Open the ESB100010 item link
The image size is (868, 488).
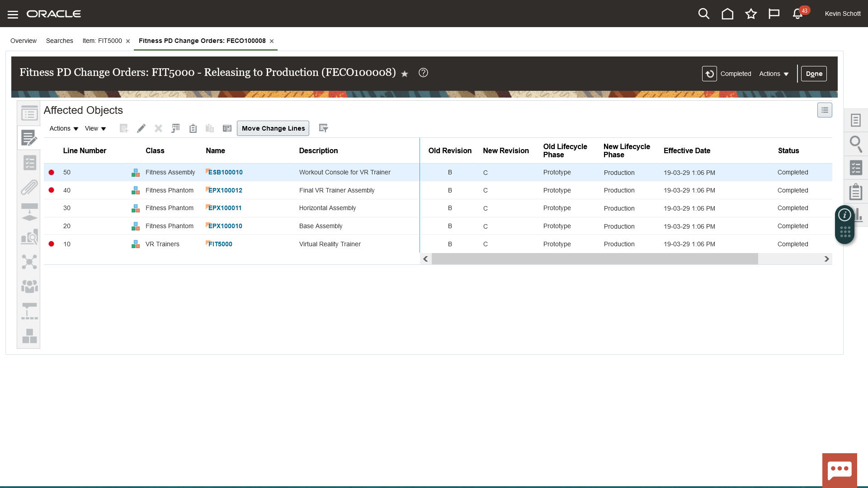pyautogui.click(x=225, y=172)
